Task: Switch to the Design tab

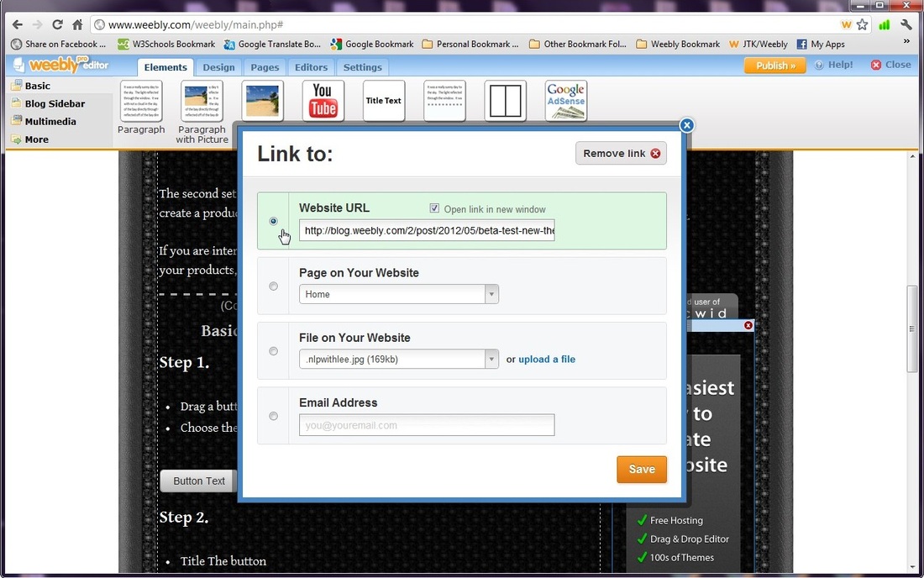Action: (x=218, y=67)
